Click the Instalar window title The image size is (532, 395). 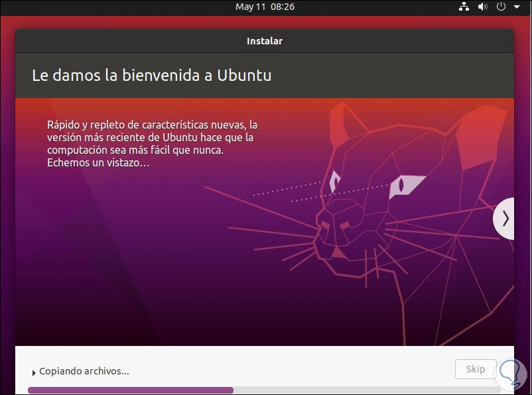point(265,41)
